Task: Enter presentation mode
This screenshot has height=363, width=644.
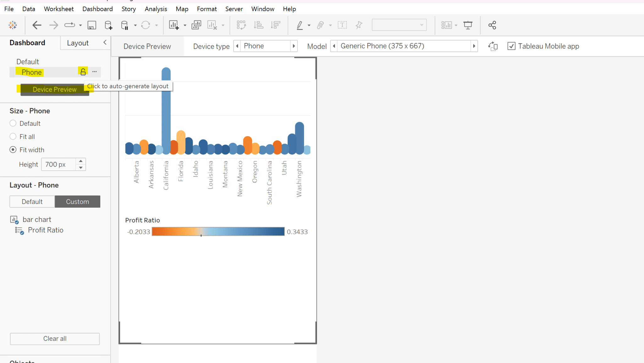Action: tap(468, 25)
